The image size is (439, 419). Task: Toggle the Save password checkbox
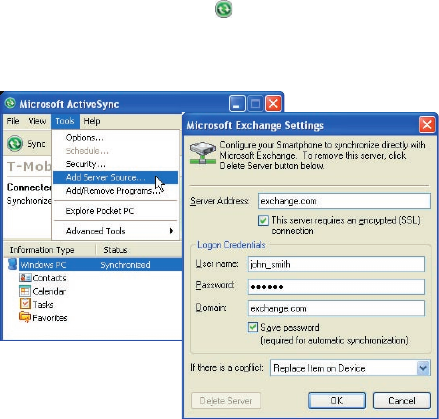click(x=253, y=327)
